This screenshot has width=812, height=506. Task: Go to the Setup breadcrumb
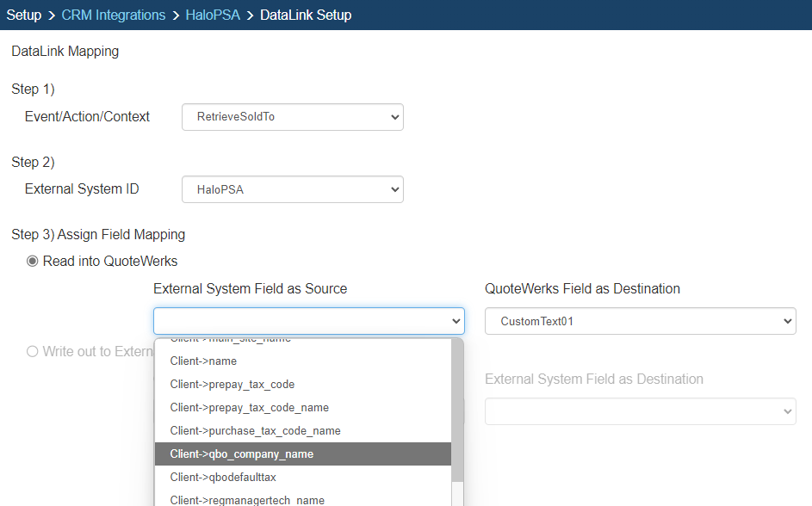click(24, 15)
